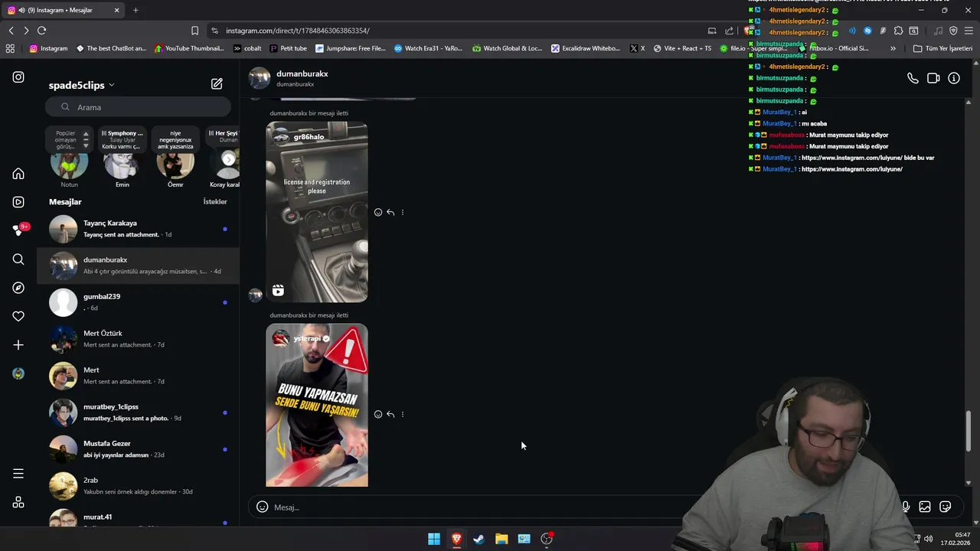Open the Explore compass icon
This screenshot has height=551, width=980.
(18, 288)
